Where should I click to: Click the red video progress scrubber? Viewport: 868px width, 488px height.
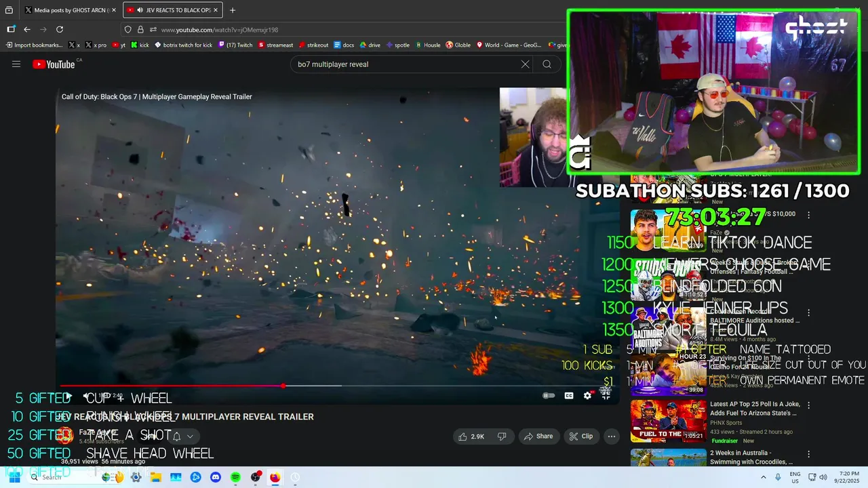(283, 386)
